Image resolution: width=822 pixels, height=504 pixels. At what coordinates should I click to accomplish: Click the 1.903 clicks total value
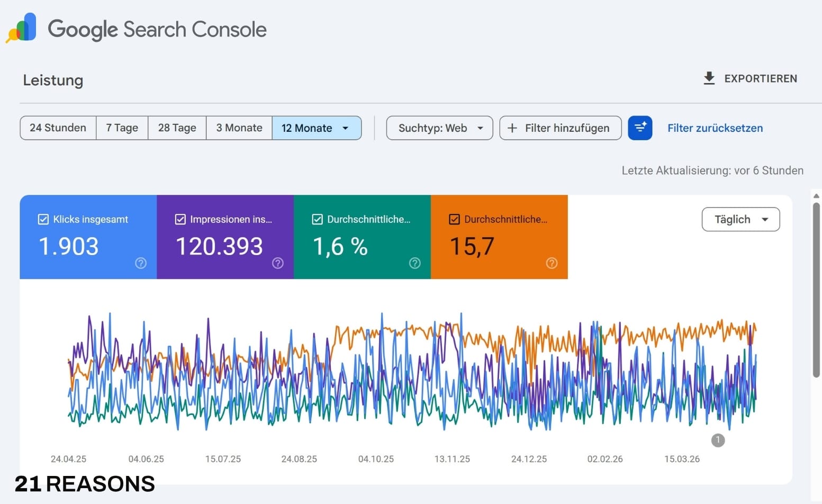69,247
